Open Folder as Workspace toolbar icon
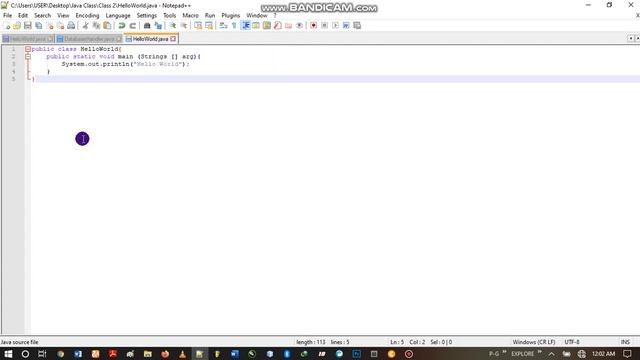Viewport: 640px width, 360px height. pos(289,26)
